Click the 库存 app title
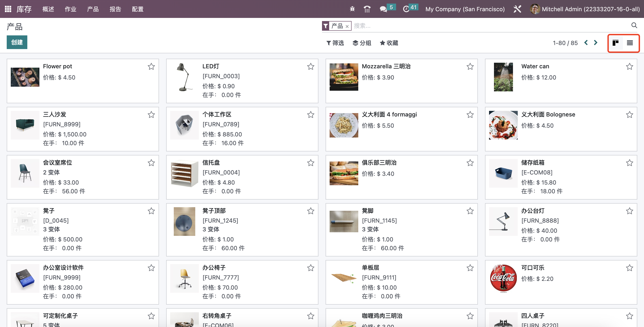Screen dimensions: 644x327 [24, 9]
